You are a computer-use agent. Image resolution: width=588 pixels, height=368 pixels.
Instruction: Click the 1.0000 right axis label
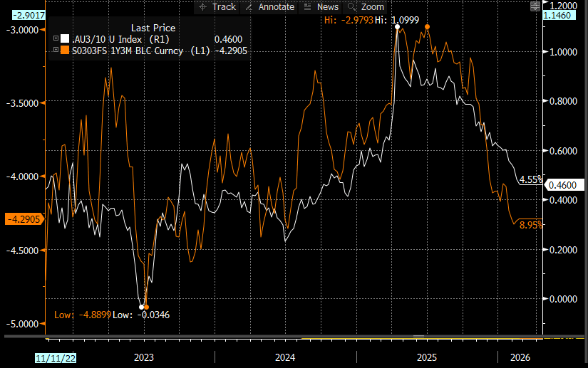(x=563, y=52)
